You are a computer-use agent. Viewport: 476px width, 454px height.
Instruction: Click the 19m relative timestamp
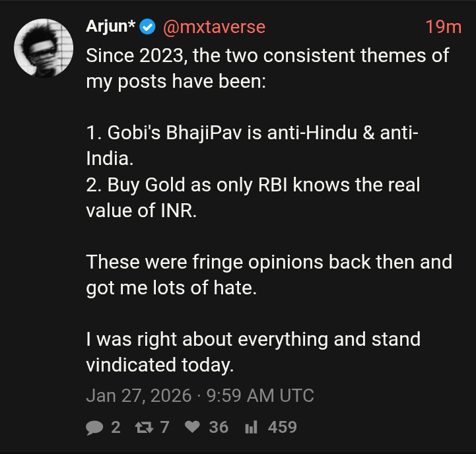[443, 27]
